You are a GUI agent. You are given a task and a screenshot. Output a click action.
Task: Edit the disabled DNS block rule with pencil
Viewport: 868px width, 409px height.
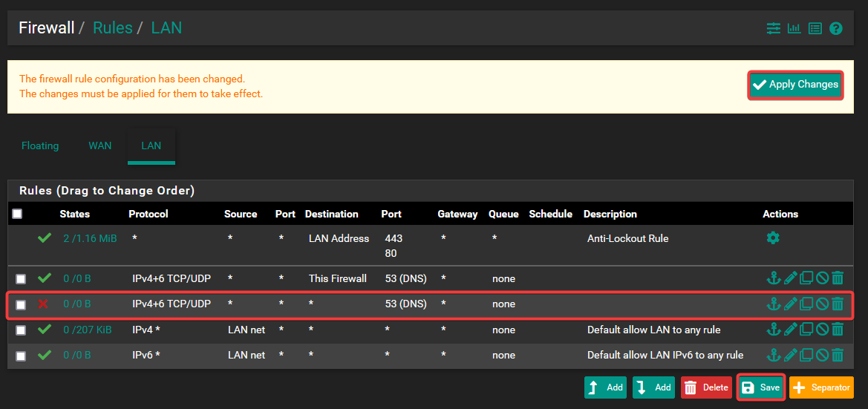tap(790, 304)
